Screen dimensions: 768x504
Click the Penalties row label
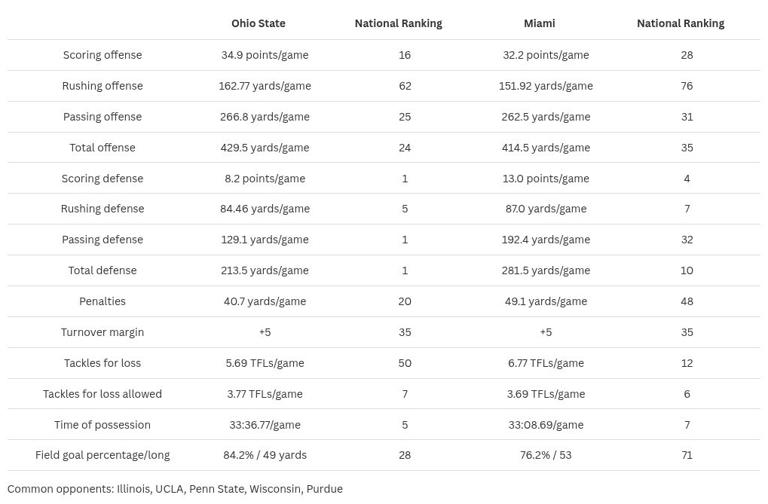coord(102,302)
